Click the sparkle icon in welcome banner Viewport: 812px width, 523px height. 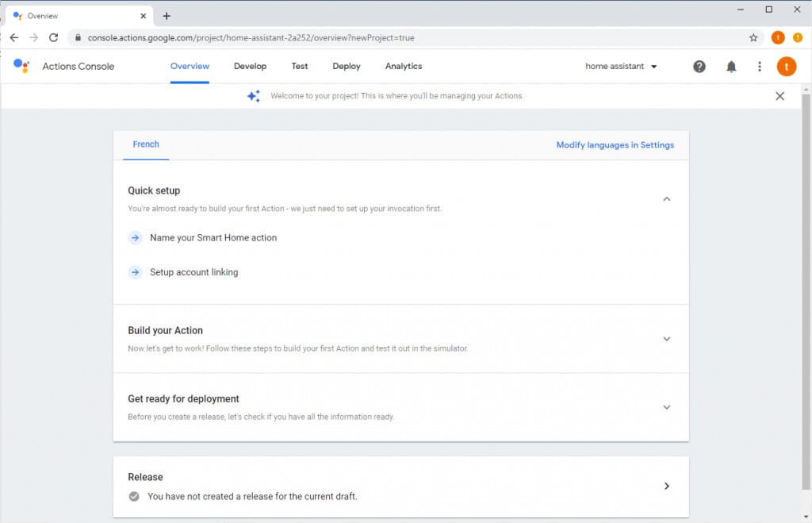click(254, 96)
